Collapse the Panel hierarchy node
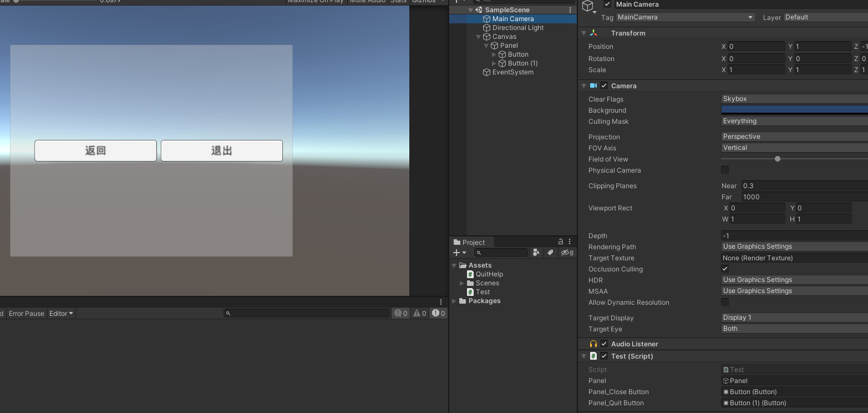This screenshot has height=413, width=868. [486, 46]
